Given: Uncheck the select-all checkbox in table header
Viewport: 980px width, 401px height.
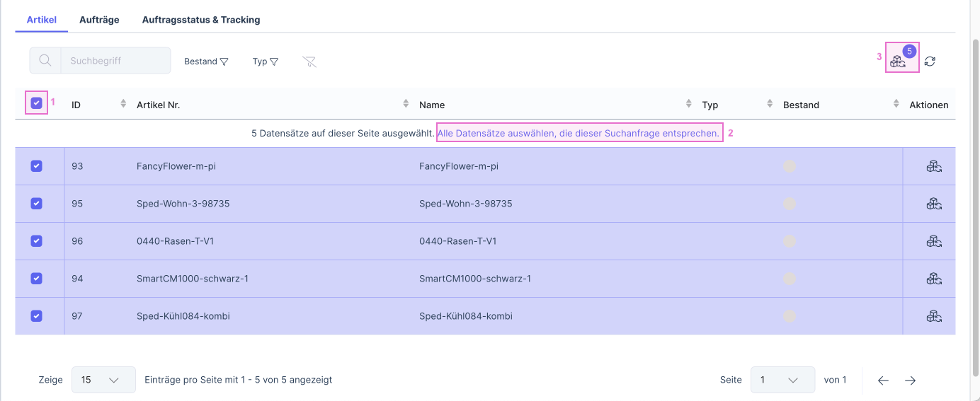Looking at the screenshot, I should pyautogui.click(x=37, y=103).
